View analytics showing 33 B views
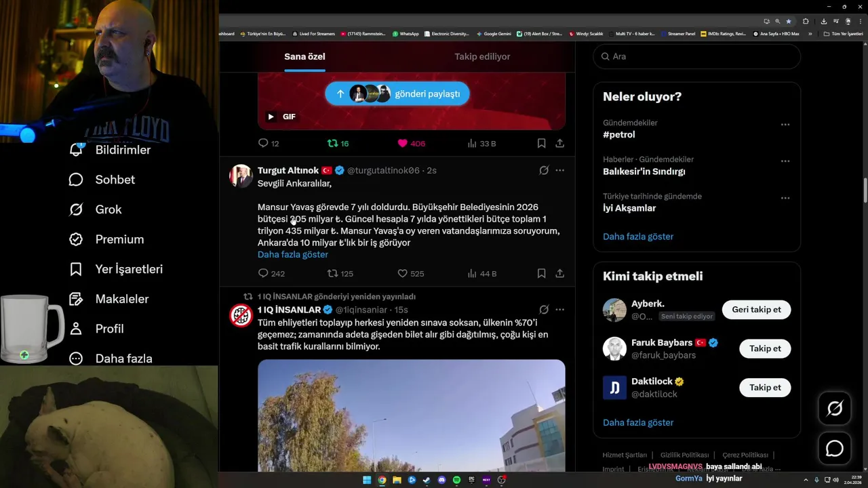868x488 pixels. tap(481, 143)
